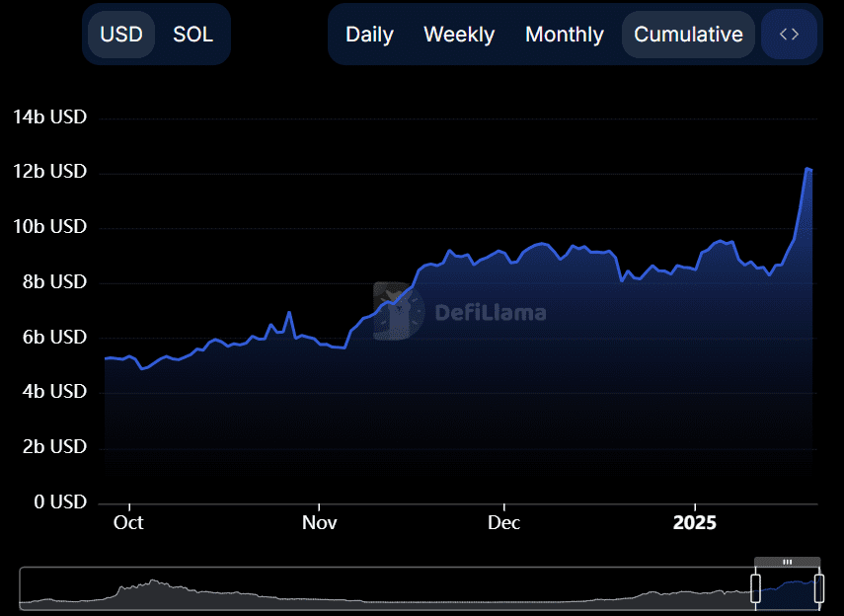Click the chart line near December

[x=504, y=249]
